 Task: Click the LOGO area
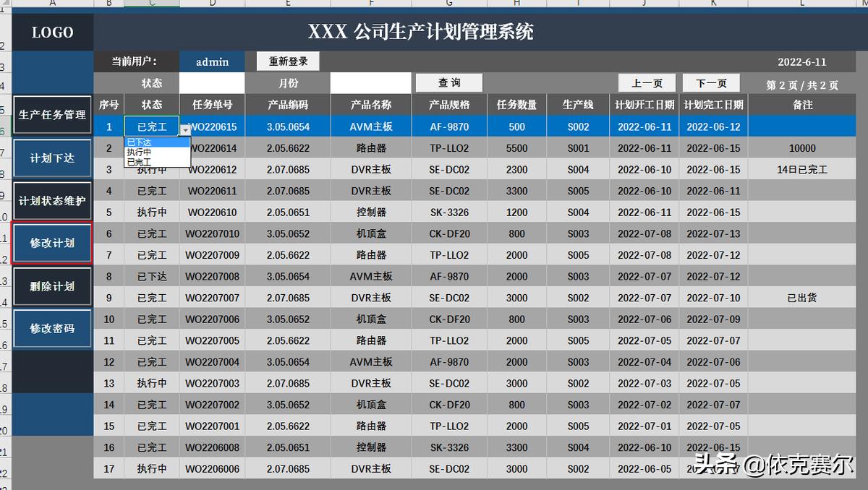pyautogui.click(x=51, y=32)
